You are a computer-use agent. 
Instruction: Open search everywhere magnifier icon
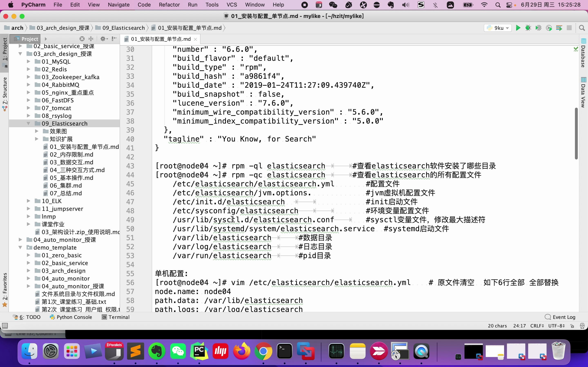(582, 28)
